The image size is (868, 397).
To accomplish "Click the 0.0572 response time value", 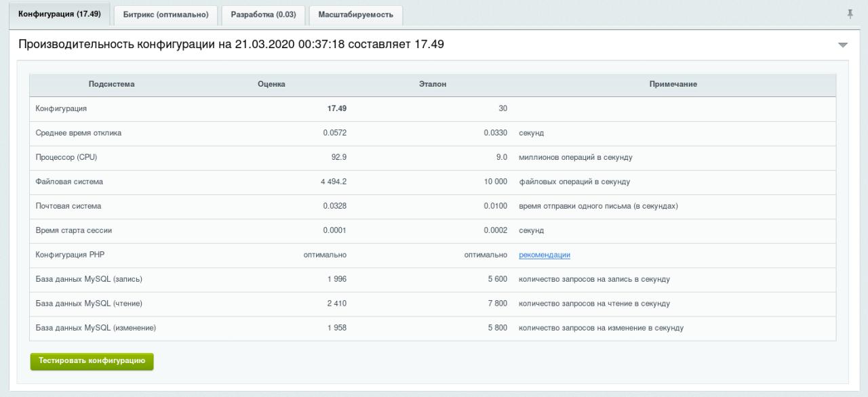I will coord(335,133).
